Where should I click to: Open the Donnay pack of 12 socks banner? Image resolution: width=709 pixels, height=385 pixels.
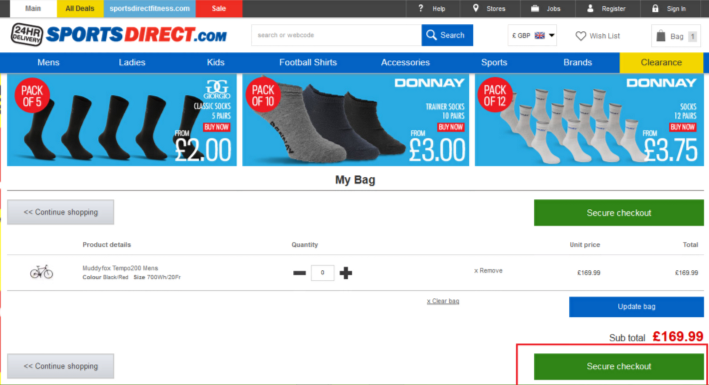[589, 120]
